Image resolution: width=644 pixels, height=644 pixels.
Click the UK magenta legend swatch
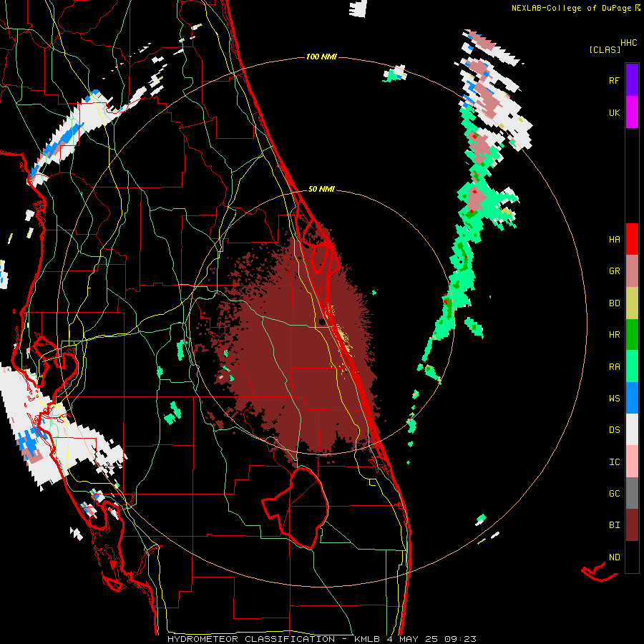coord(632,112)
